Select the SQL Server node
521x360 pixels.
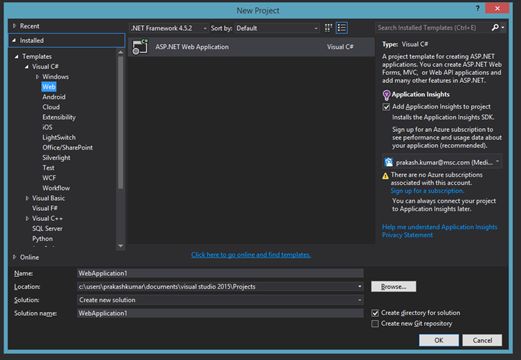click(47, 228)
